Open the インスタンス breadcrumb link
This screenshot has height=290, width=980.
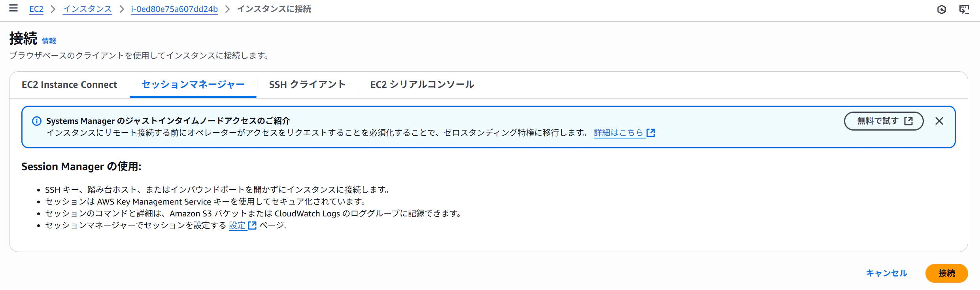tap(87, 9)
